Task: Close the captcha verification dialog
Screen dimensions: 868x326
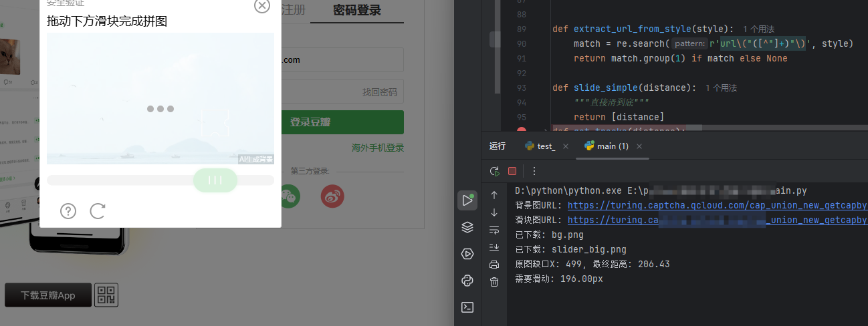Action: click(262, 5)
